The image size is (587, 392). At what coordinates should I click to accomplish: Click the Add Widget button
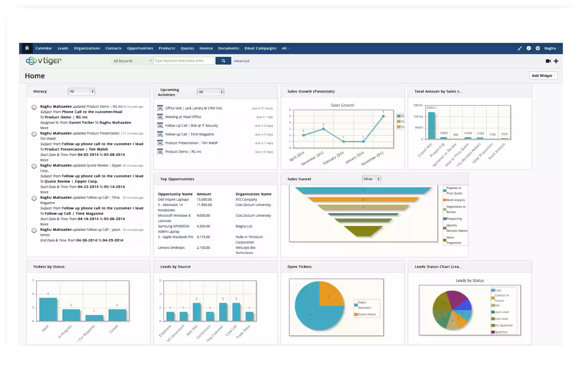point(543,75)
